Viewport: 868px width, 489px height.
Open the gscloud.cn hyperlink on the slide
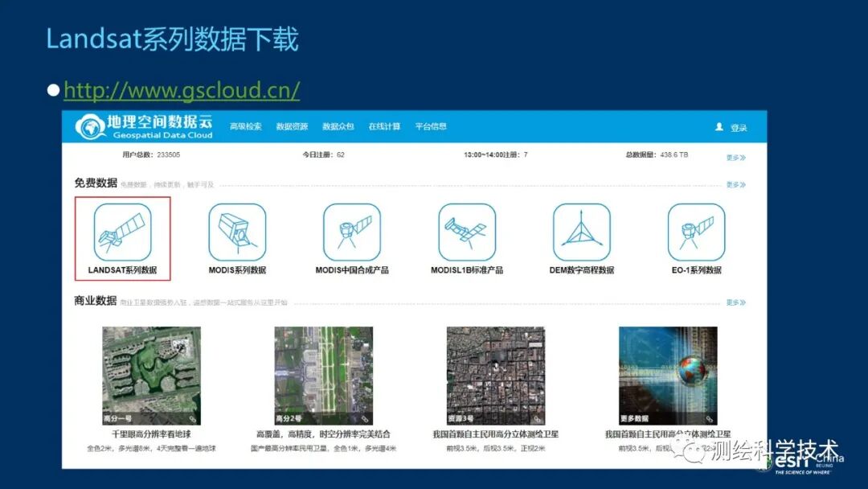pos(182,90)
